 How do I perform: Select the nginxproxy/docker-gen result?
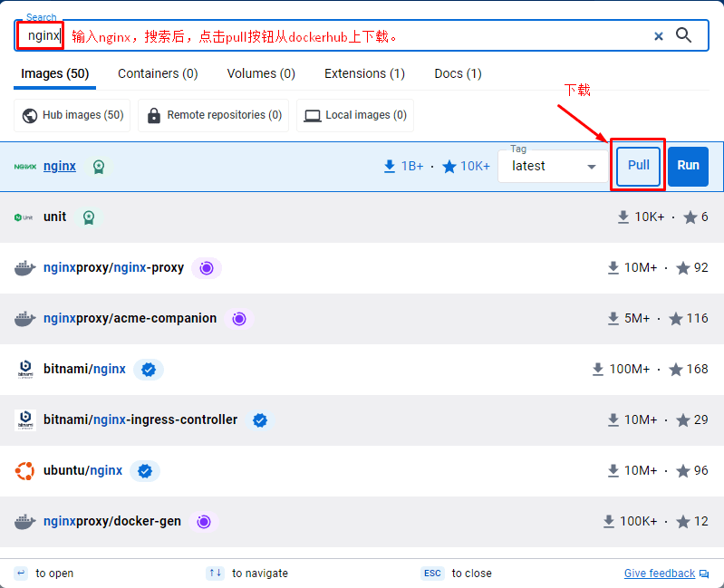pos(362,522)
